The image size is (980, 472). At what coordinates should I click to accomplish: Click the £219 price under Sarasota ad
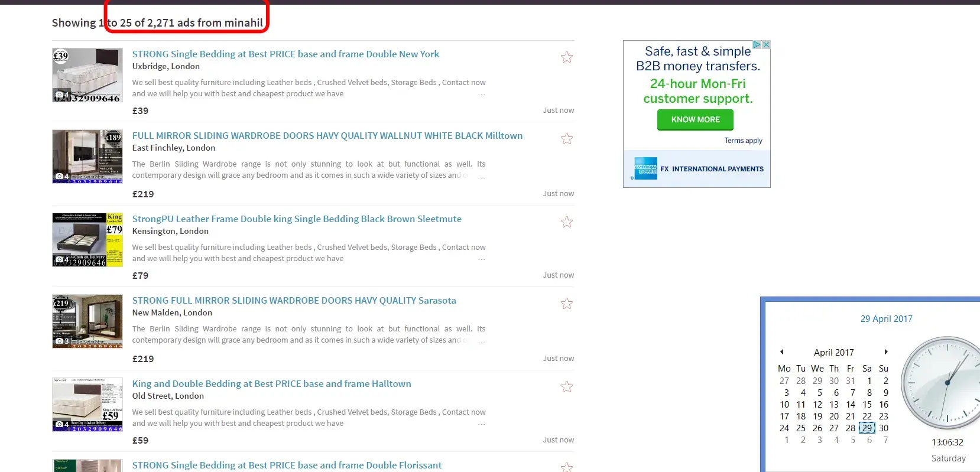click(x=143, y=359)
